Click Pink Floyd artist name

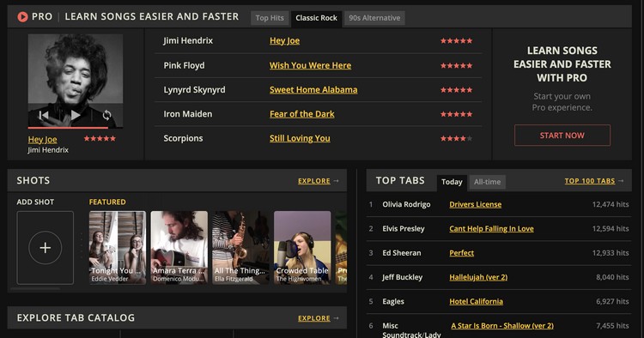click(x=184, y=66)
